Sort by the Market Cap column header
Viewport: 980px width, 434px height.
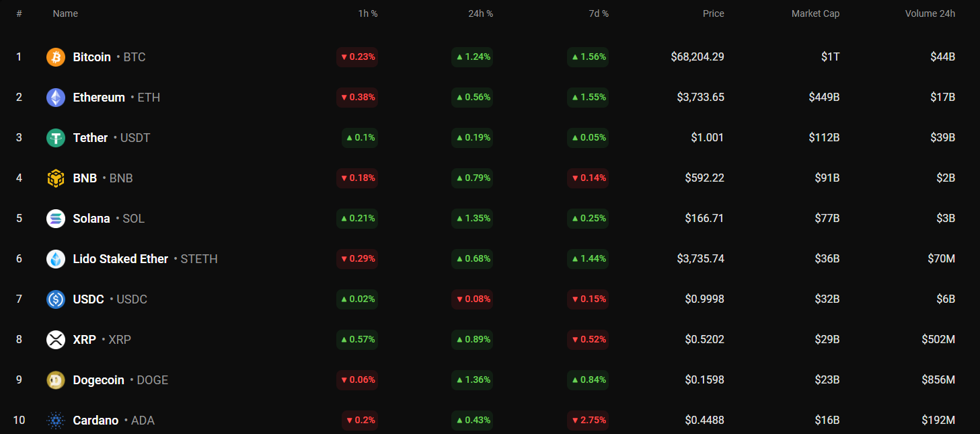coord(815,13)
